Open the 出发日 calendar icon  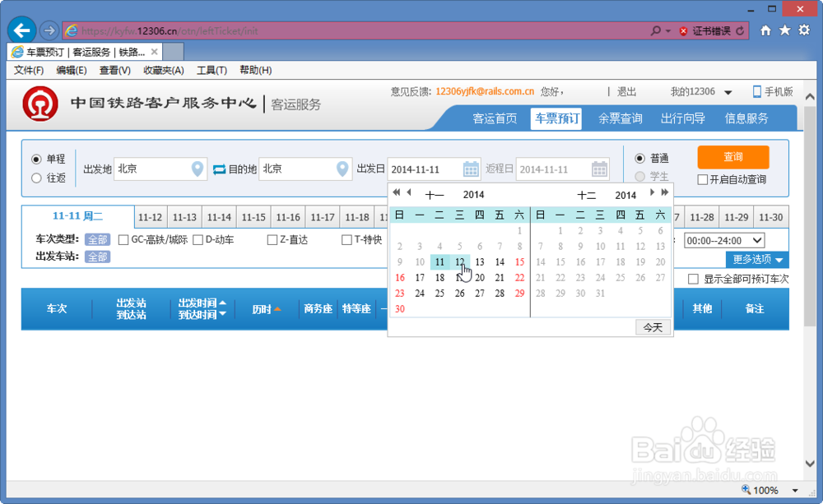tap(471, 169)
